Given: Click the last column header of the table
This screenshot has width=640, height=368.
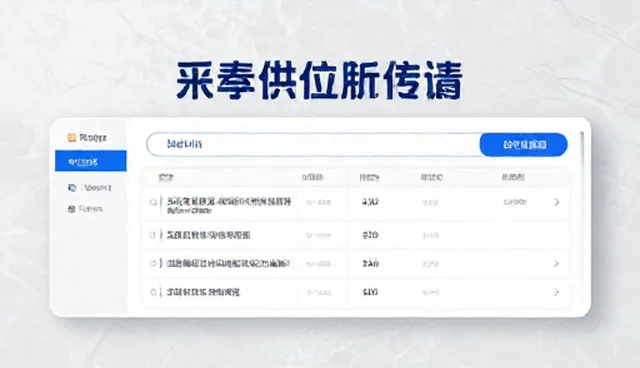Looking at the screenshot, I should tap(513, 177).
